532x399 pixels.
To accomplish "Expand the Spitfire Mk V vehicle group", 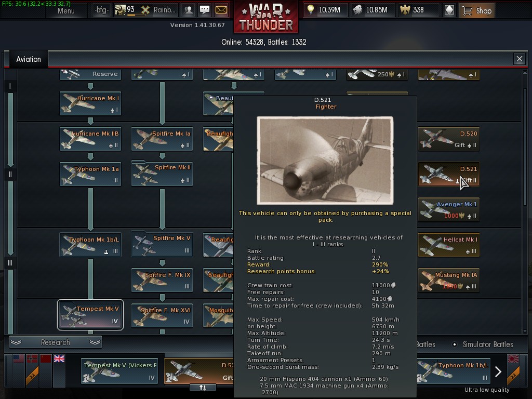I will [162, 244].
